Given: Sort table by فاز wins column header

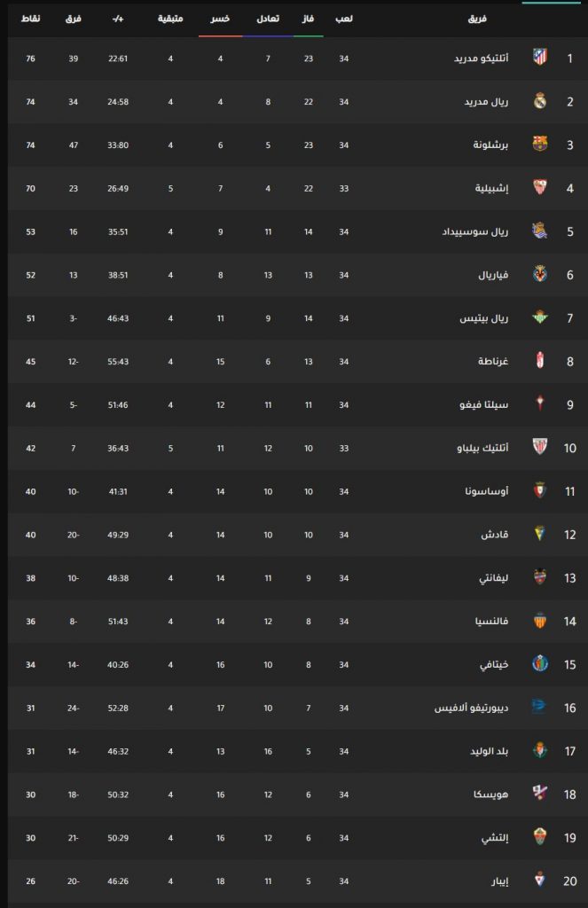Looking at the screenshot, I should click(x=308, y=19).
